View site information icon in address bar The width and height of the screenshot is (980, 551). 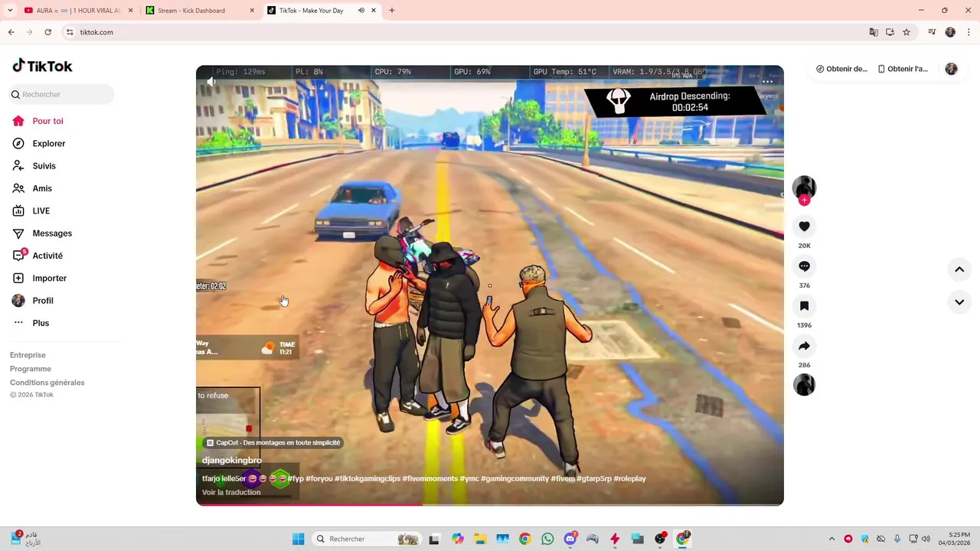point(70,32)
